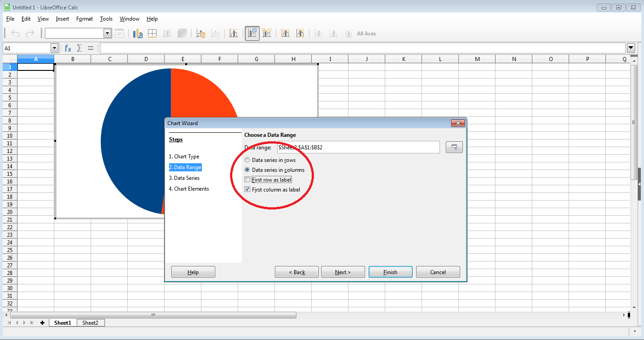Click the Next > button
644x340 pixels.
coord(343,272)
